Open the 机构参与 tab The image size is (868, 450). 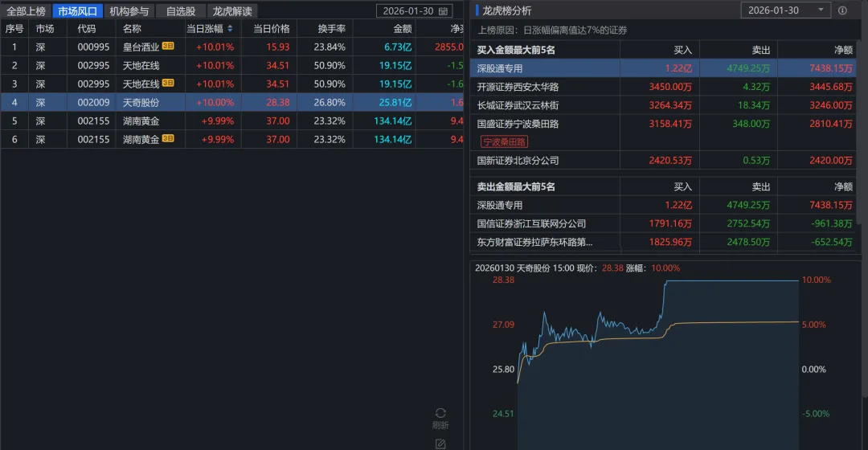(x=129, y=11)
